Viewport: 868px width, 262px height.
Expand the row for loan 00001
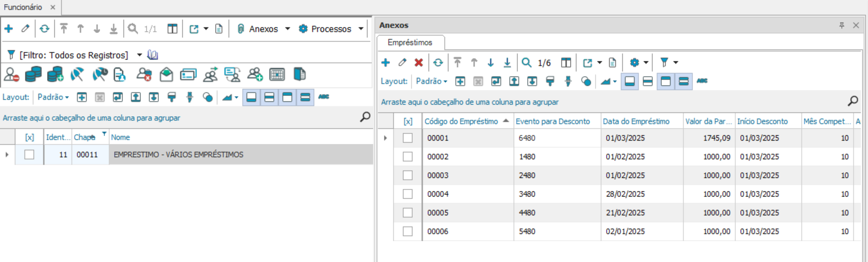[x=386, y=138]
